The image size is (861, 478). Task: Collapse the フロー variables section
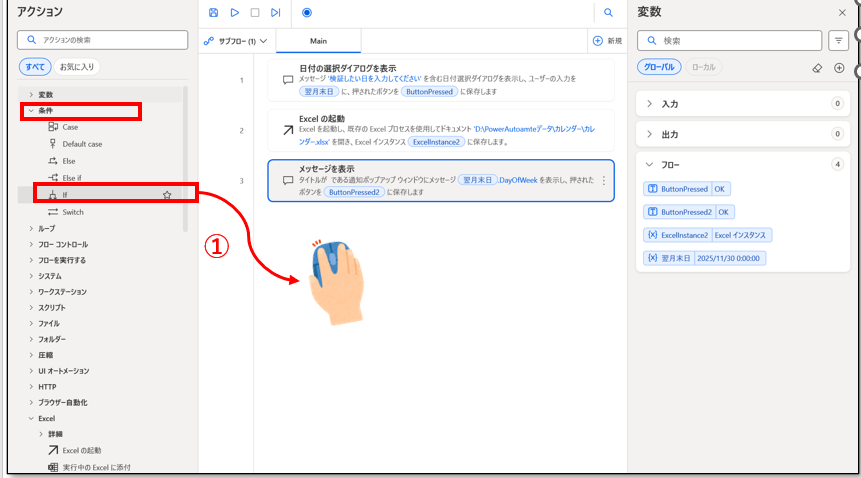pyautogui.click(x=649, y=165)
